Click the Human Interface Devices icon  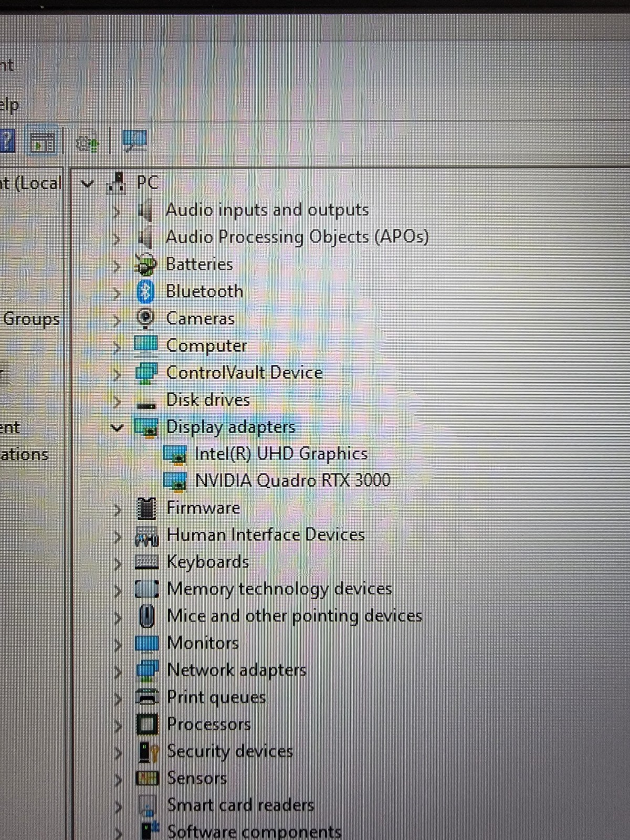click(x=146, y=536)
